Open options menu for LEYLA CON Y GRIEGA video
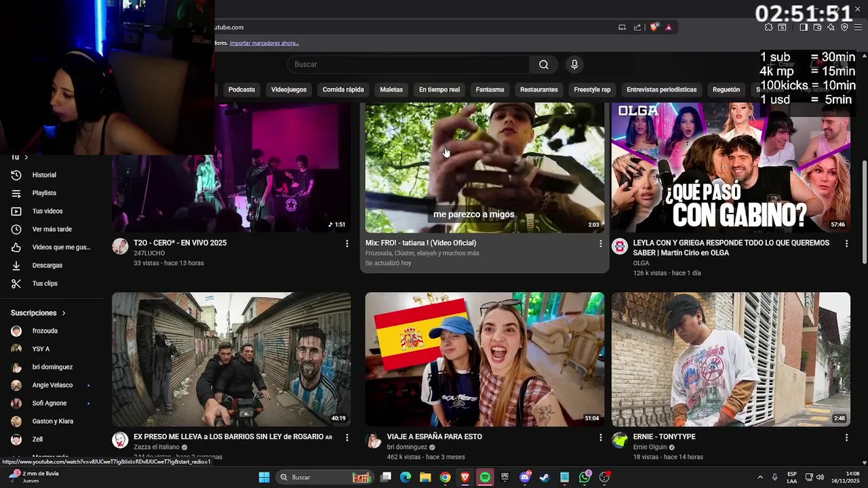The height and width of the screenshot is (488, 868). click(x=846, y=243)
